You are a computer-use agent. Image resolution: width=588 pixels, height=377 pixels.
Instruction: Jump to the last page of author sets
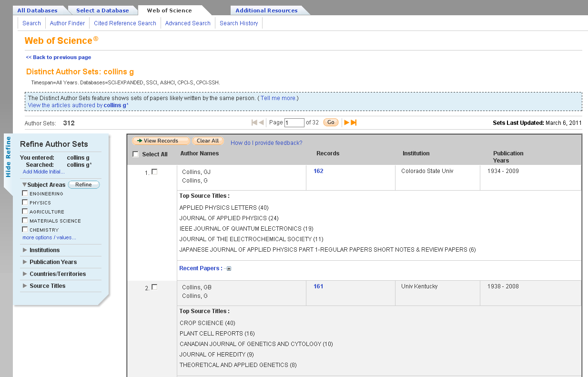[x=354, y=122]
